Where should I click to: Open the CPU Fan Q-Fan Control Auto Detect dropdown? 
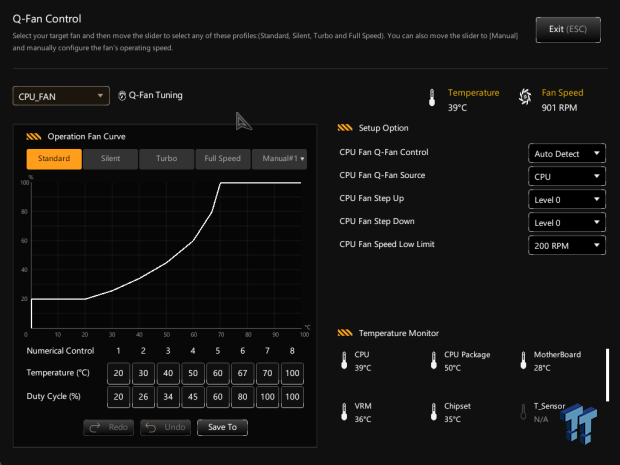567,153
